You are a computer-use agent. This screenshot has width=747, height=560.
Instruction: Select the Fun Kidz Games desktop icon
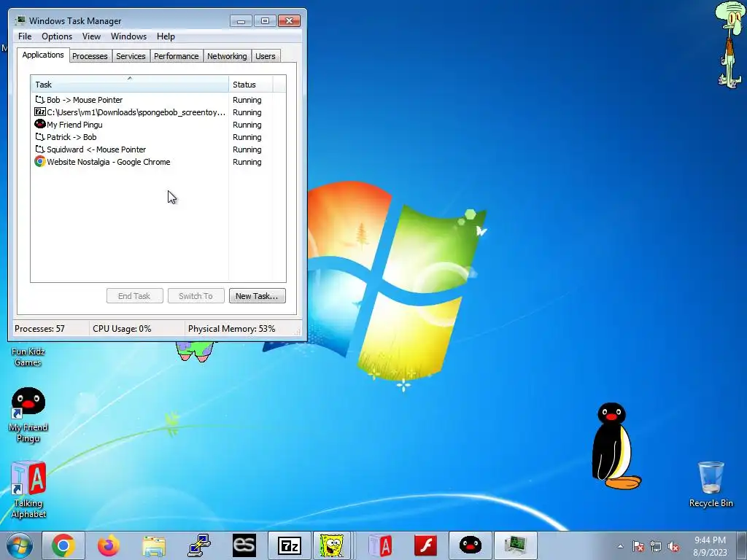[28, 356]
